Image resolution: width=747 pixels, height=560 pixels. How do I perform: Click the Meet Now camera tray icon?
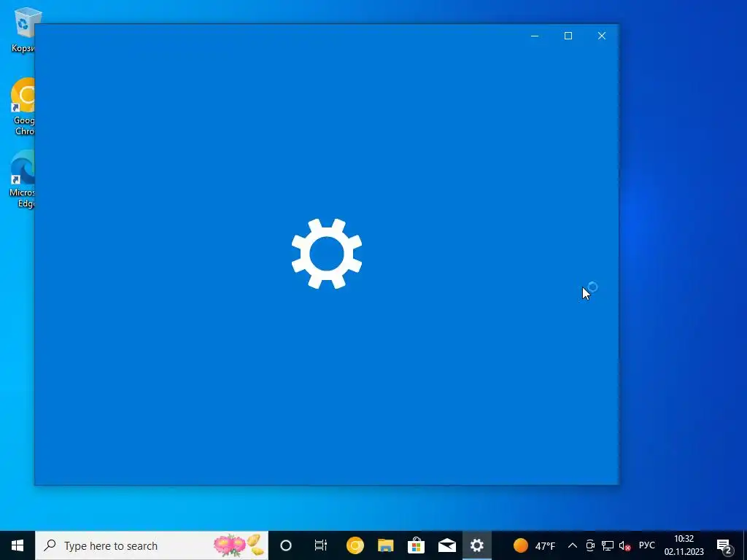click(x=589, y=545)
